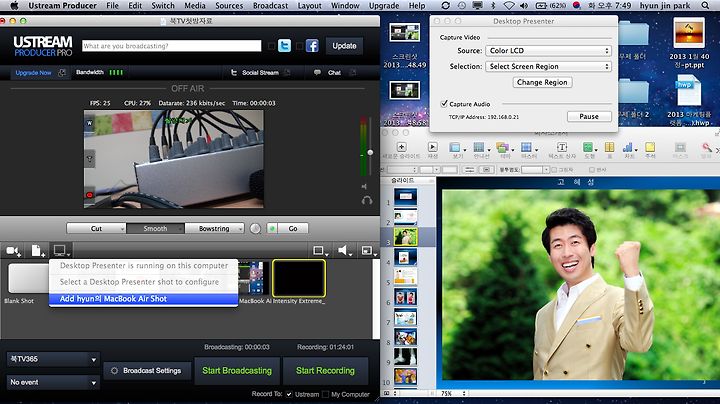Click the headphones monitor icon
This screenshot has height=404, width=720.
[x=367, y=200]
